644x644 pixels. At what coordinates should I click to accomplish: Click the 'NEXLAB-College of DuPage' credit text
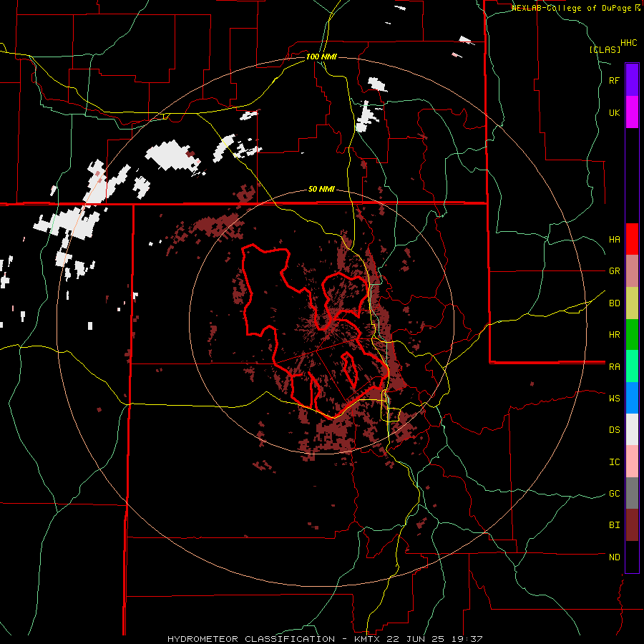pyautogui.click(x=571, y=8)
